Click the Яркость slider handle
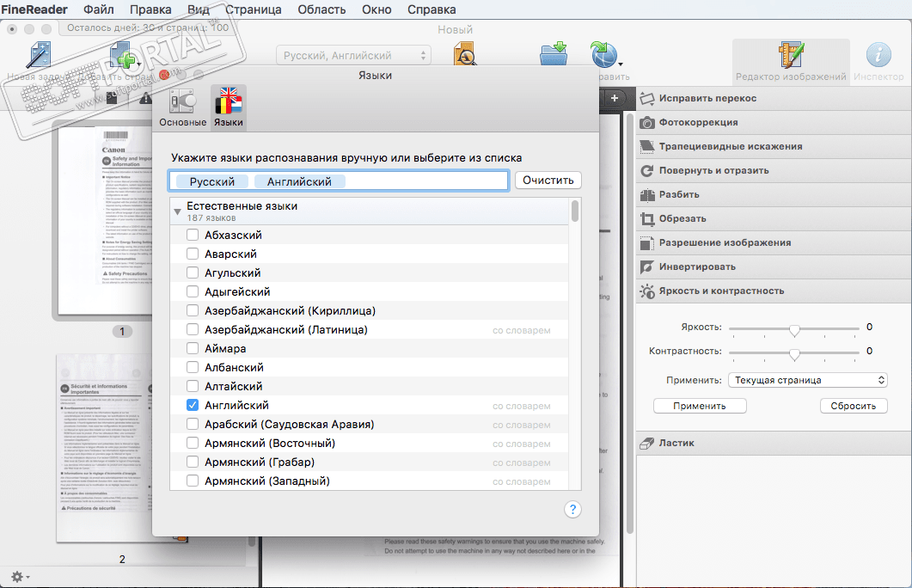Viewport: 912px width, 588px height. point(794,330)
